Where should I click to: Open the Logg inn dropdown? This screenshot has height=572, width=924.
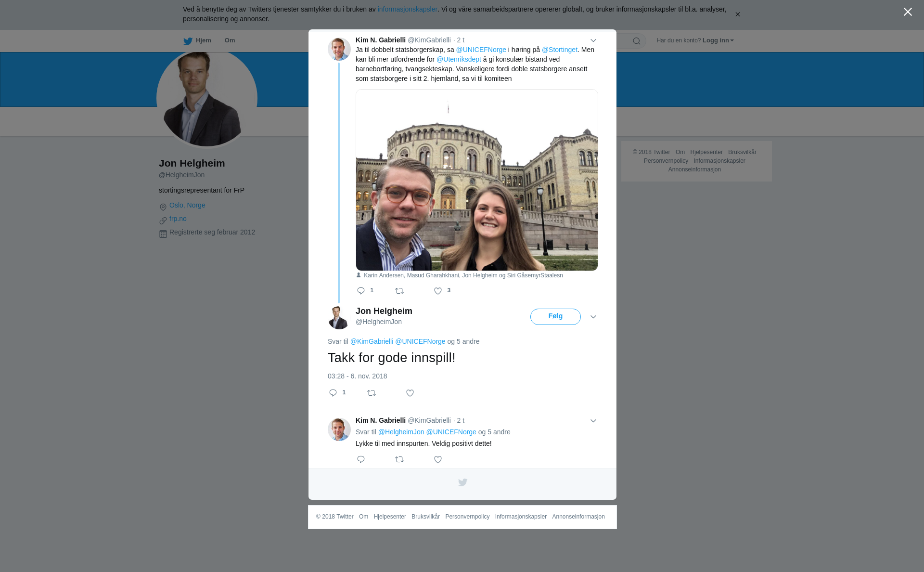(x=718, y=40)
